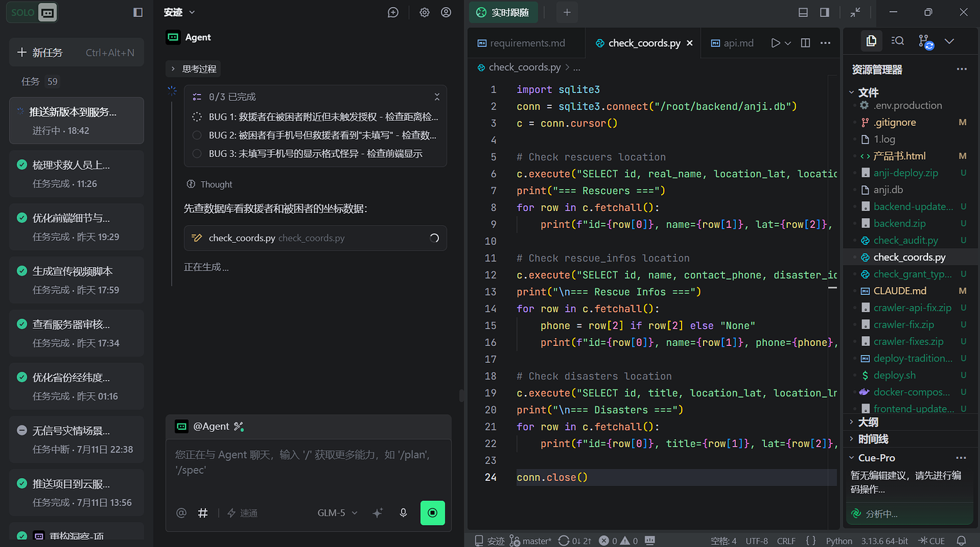980x547 pixels.
Task: Focus the Agent chat input box
Action: (x=309, y=462)
